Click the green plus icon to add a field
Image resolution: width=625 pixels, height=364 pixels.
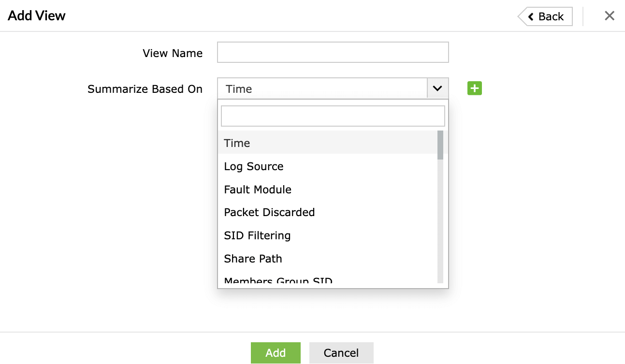coord(474,88)
